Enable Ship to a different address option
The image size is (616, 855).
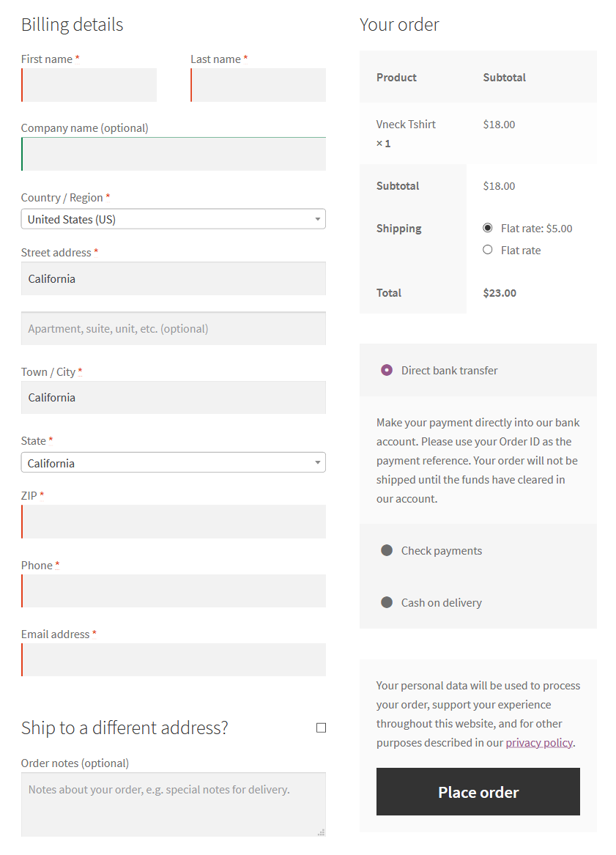coord(321,727)
